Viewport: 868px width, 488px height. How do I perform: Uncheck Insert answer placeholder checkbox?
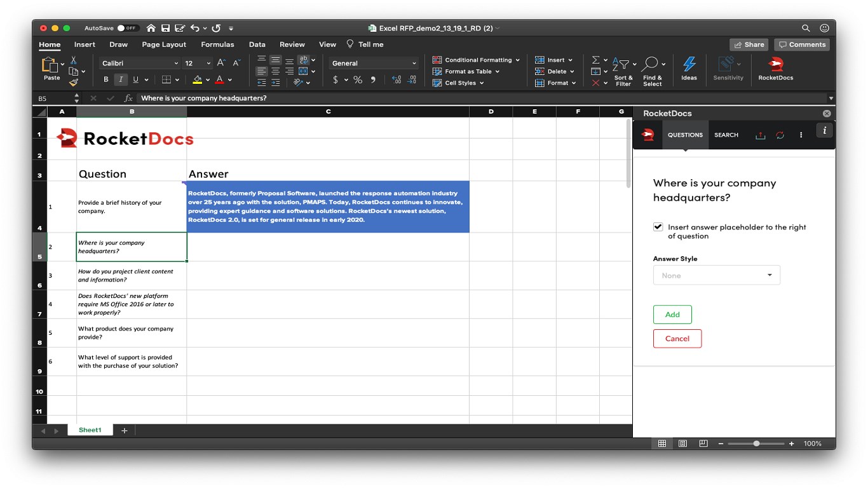click(658, 227)
